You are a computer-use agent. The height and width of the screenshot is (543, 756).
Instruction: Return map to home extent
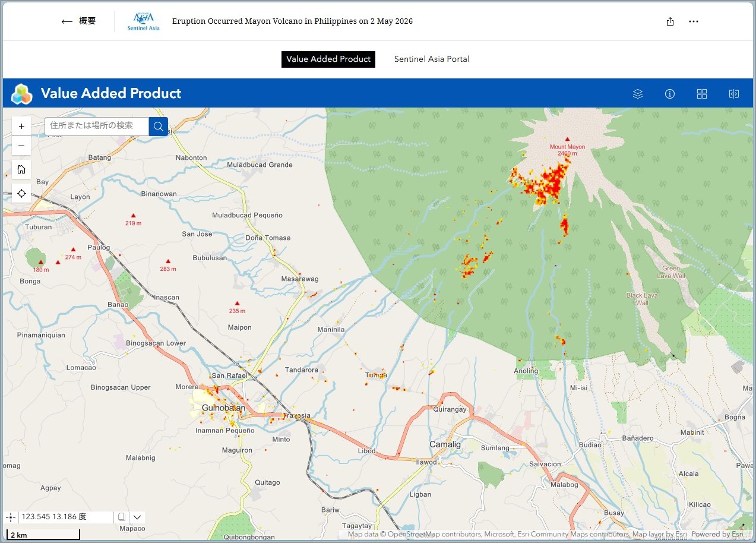[x=21, y=169]
